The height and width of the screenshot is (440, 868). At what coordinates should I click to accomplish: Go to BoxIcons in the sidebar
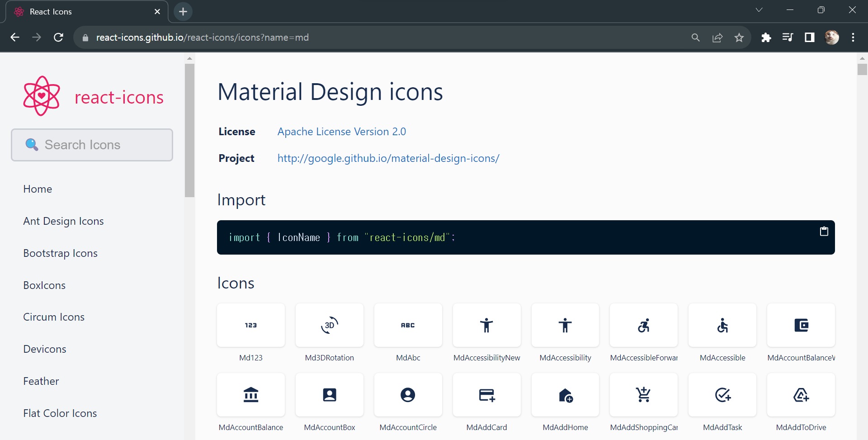[x=44, y=285]
